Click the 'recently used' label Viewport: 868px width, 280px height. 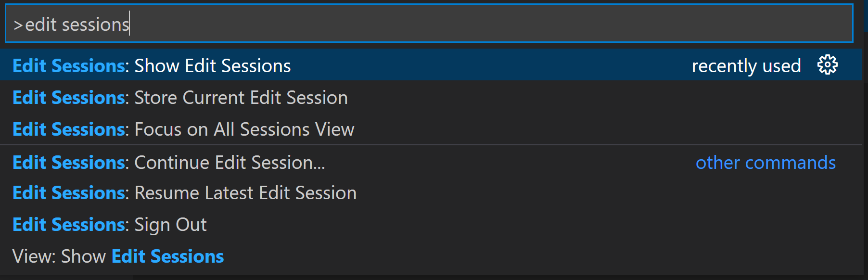pyautogui.click(x=746, y=65)
